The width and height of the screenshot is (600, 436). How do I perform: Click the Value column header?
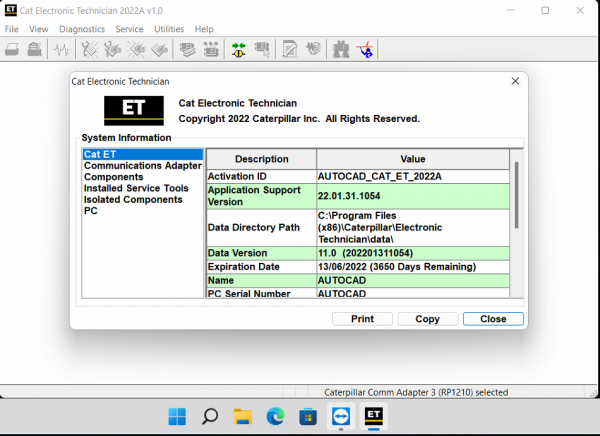[x=413, y=159]
